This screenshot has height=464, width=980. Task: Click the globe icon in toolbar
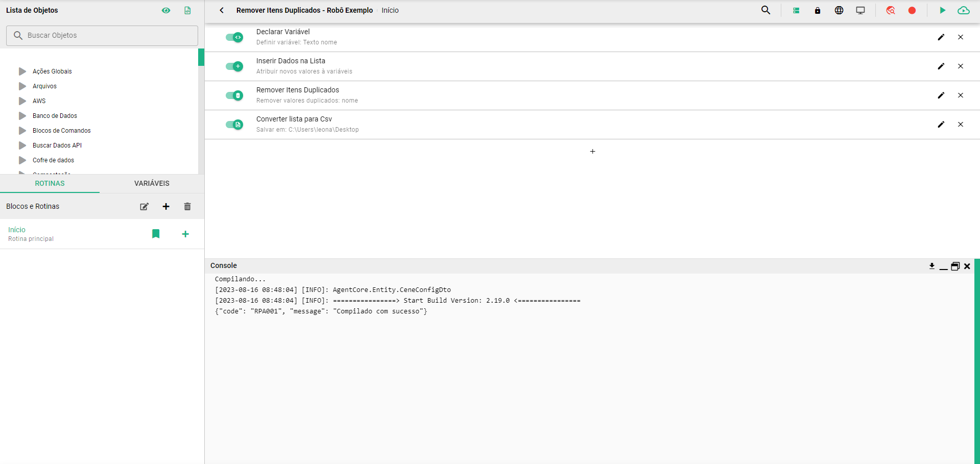(x=839, y=10)
